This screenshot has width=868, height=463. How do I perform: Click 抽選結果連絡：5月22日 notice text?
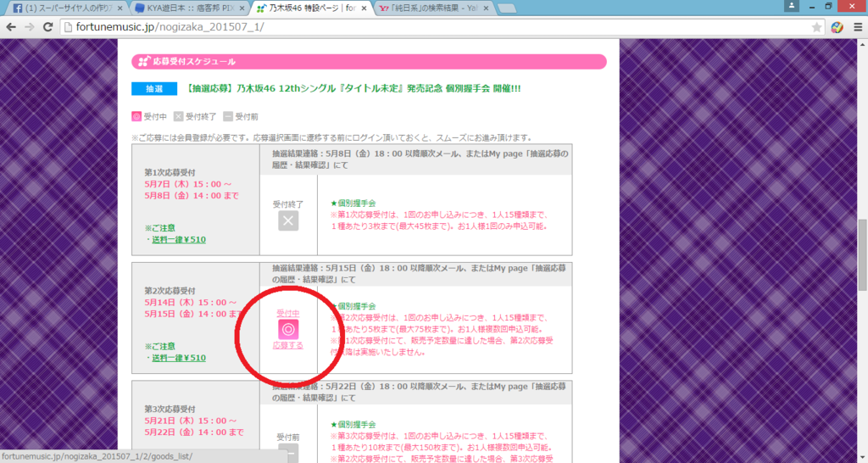(x=419, y=392)
